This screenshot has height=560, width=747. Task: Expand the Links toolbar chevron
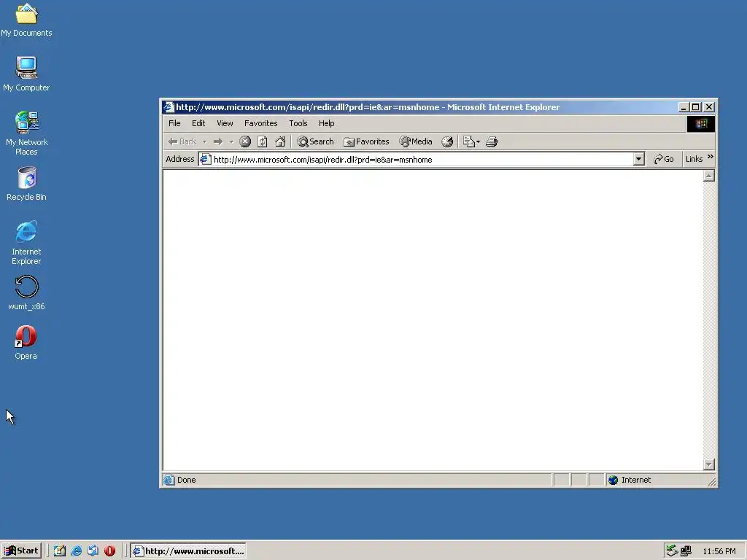711,157
